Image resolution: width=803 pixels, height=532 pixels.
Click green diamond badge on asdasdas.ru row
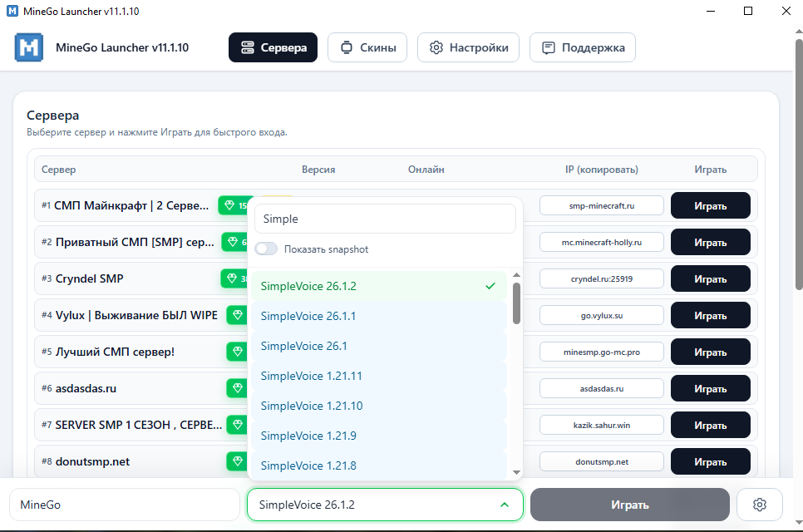pos(237,388)
